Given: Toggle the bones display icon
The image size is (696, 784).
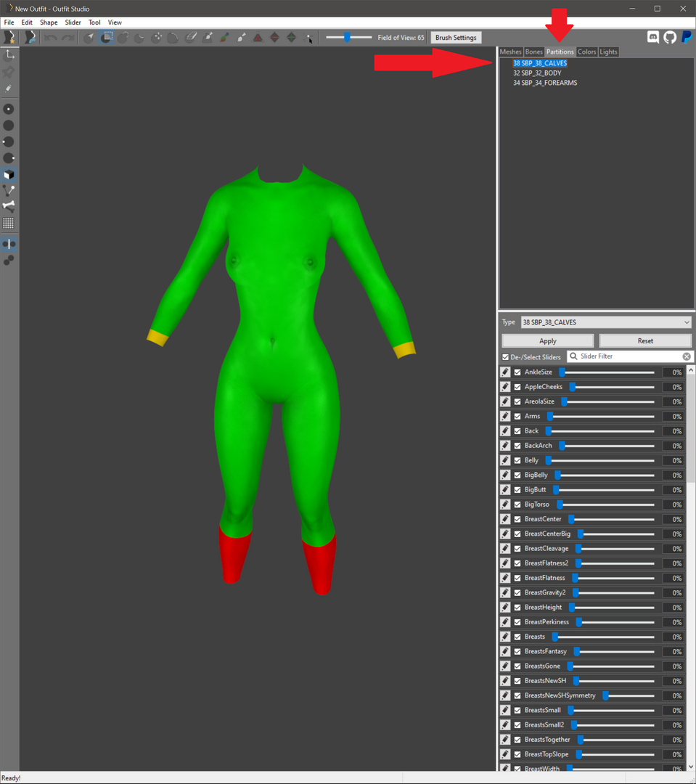Looking at the screenshot, I should (9, 206).
